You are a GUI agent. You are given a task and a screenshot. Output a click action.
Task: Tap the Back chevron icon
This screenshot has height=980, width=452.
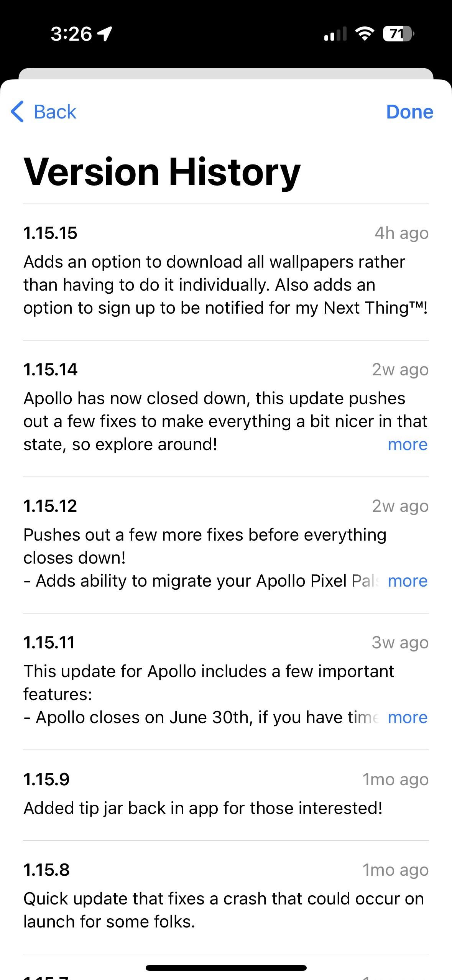tap(17, 112)
